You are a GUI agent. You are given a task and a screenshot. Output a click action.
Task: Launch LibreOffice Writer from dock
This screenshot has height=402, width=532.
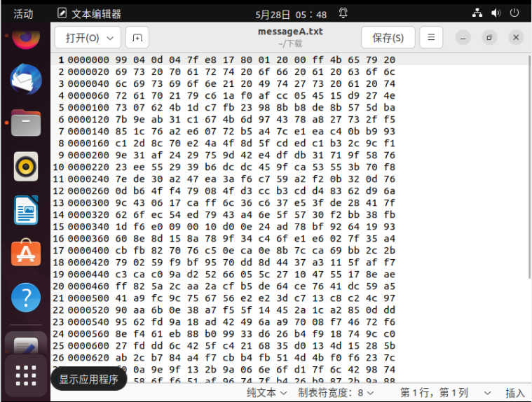26,210
